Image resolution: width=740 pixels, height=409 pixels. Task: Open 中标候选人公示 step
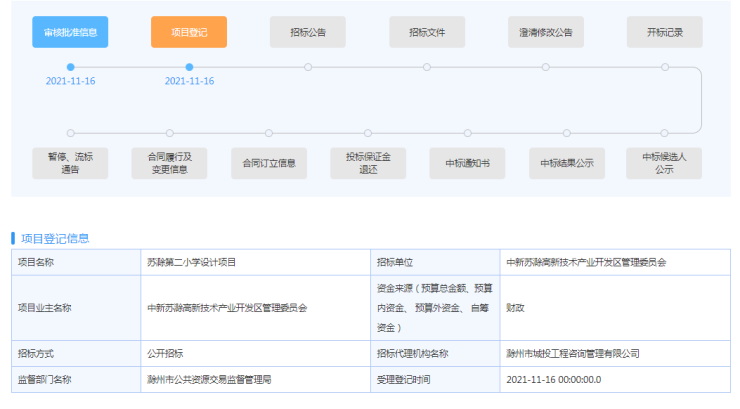pyautogui.click(x=665, y=163)
